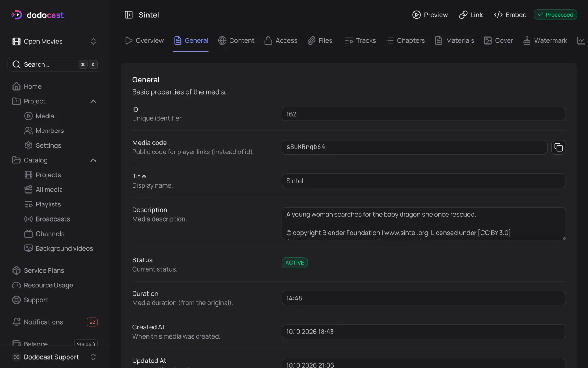The image size is (588, 368).
Task: Open Notifications with 92 badge
Action: 55,322
